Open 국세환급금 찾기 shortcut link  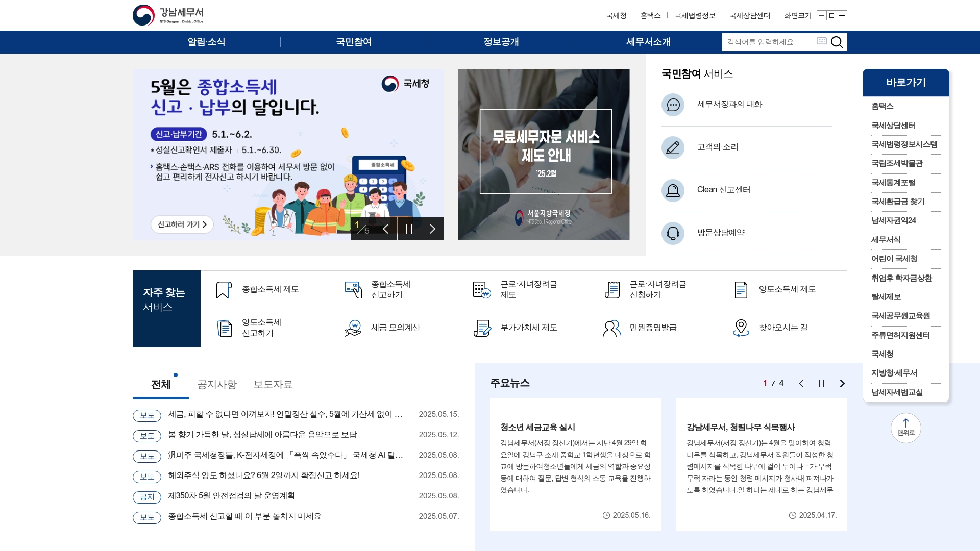pyautogui.click(x=898, y=202)
